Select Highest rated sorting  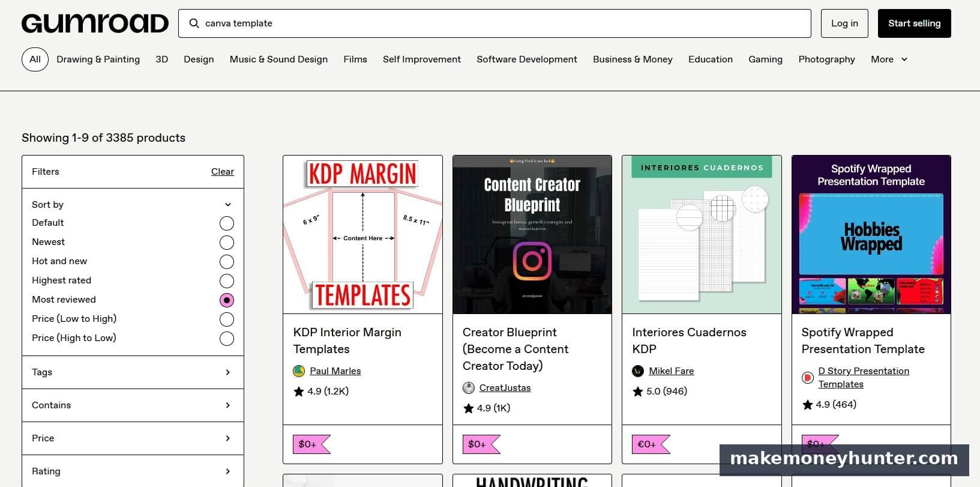(227, 281)
